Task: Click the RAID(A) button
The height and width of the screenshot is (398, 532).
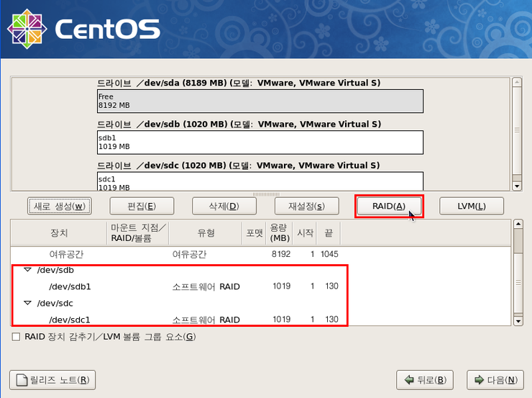Action: click(x=389, y=206)
